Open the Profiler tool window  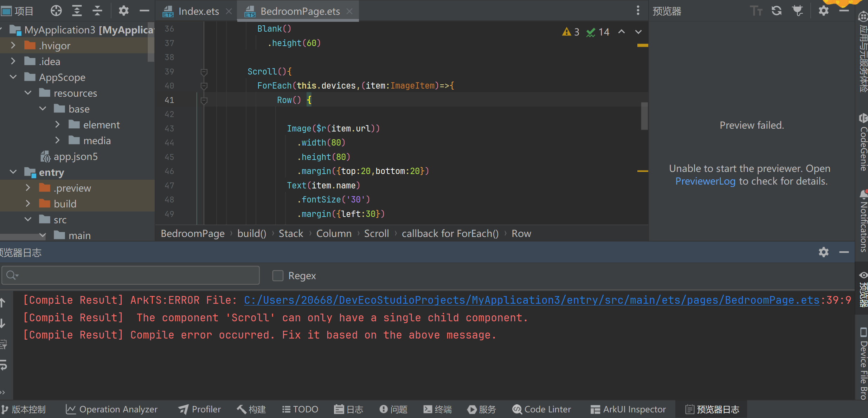tap(199, 409)
